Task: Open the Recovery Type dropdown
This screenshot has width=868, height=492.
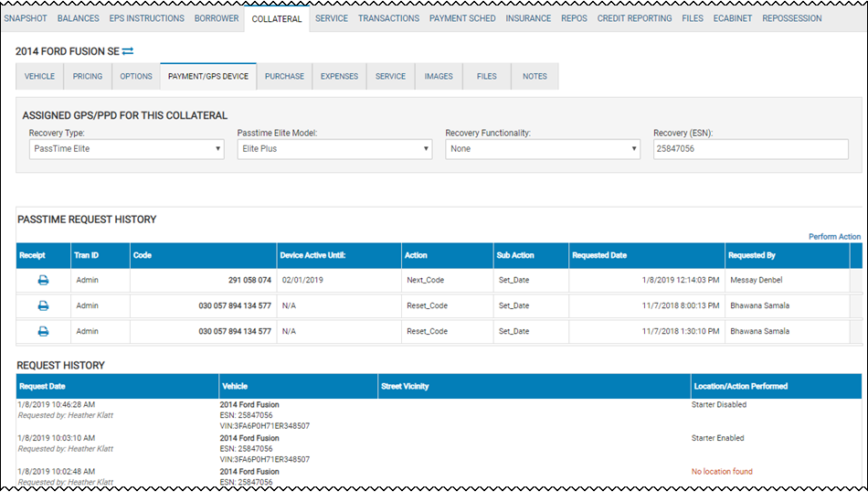Action: (x=127, y=149)
